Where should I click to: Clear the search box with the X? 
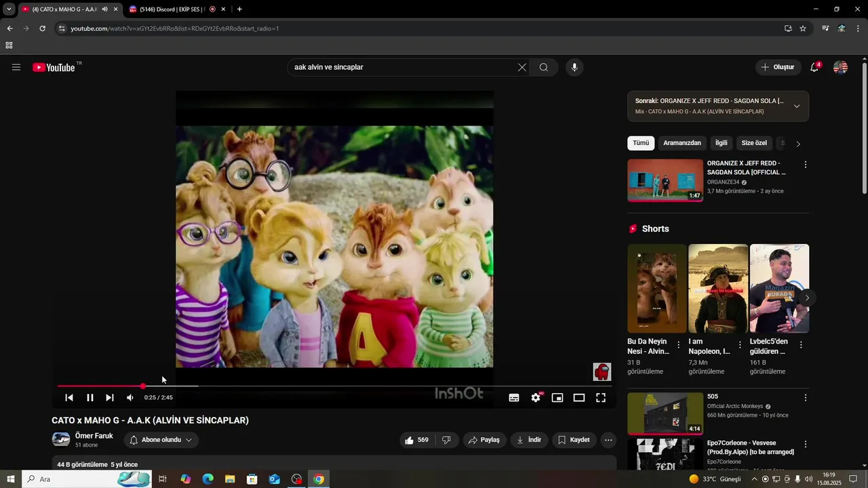click(x=522, y=67)
